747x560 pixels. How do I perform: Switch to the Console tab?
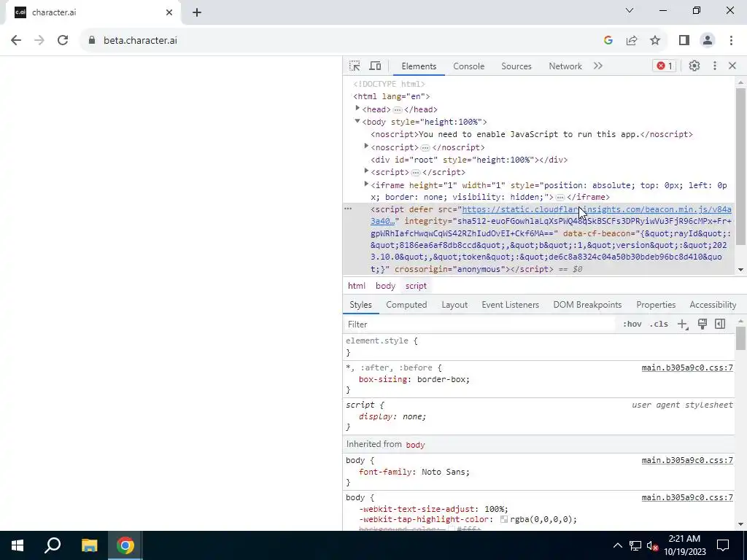coord(469,66)
